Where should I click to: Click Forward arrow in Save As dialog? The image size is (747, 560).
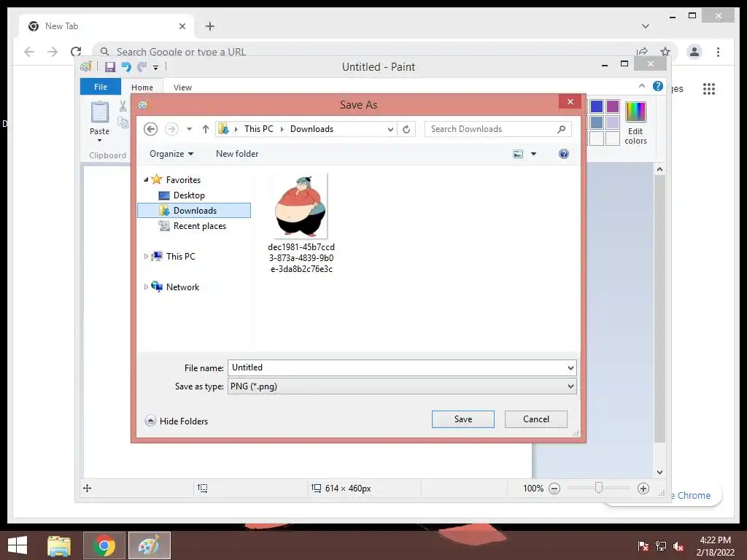click(x=171, y=129)
